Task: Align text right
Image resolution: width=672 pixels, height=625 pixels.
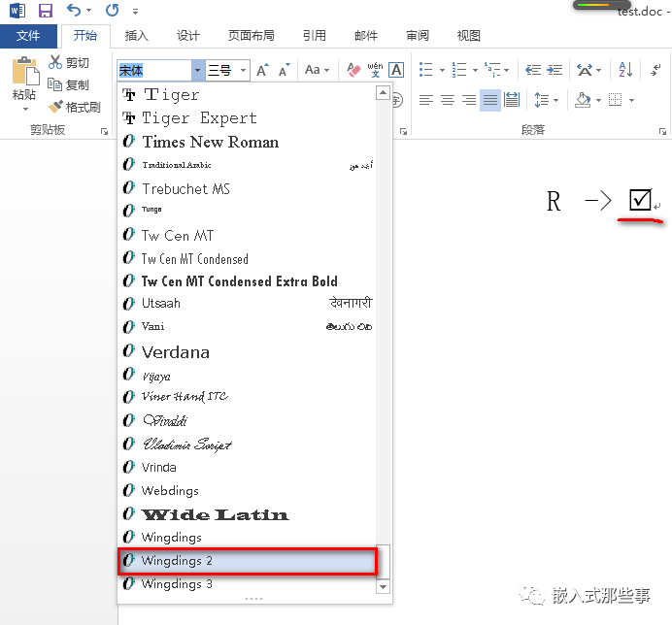Action: [469, 100]
